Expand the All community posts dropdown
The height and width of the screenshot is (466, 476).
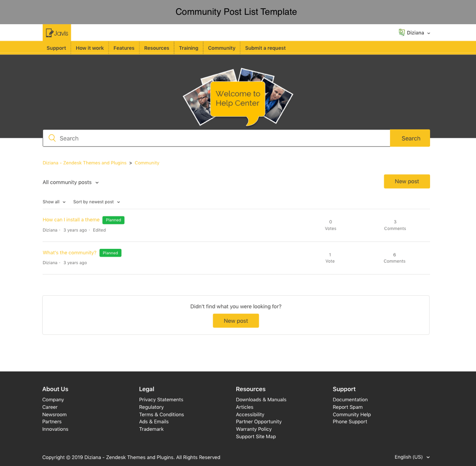71,182
